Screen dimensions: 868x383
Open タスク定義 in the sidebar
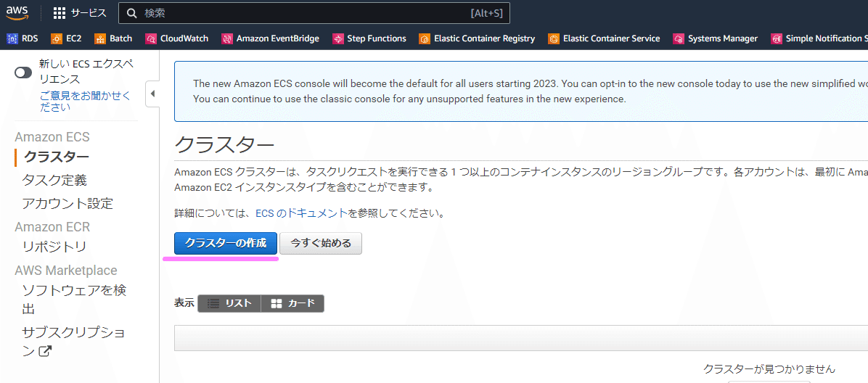tap(54, 181)
